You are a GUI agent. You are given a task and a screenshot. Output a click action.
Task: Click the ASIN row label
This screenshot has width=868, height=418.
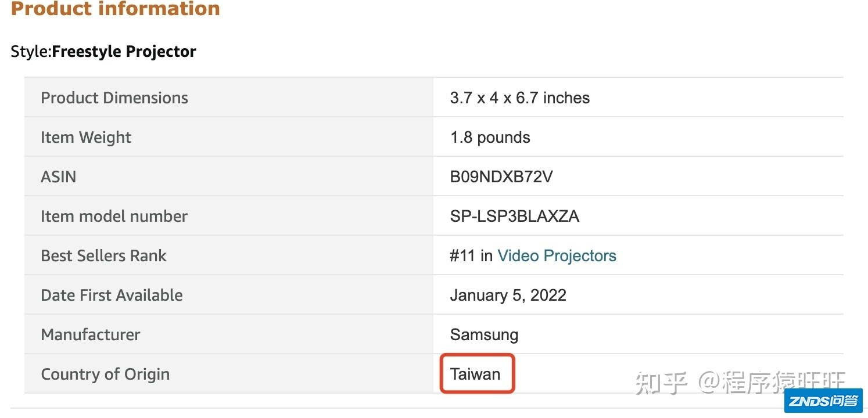pyautogui.click(x=58, y=177)
